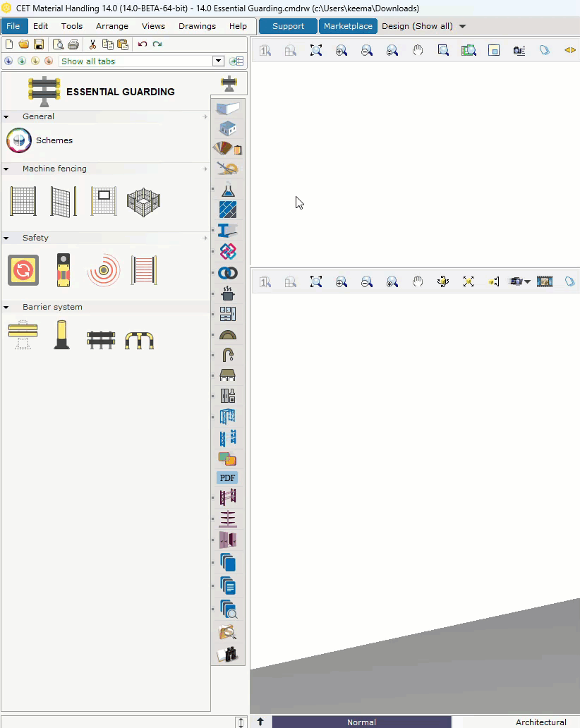Open the Tools menu
Viewport: 580px width, 728px height.
coord(72,26)
